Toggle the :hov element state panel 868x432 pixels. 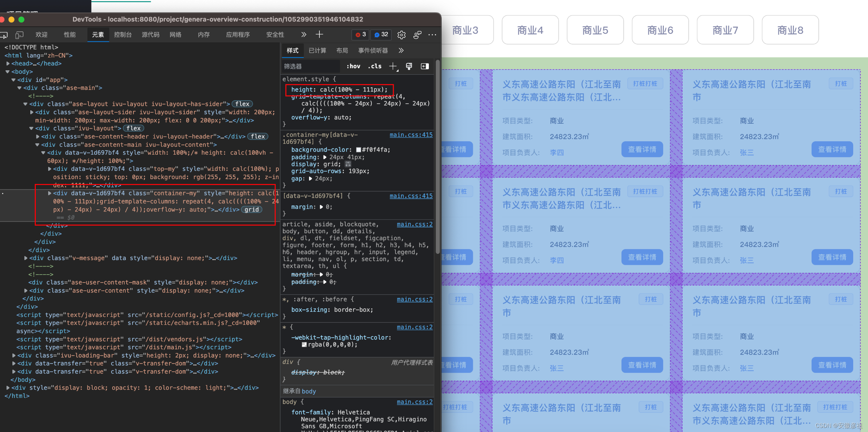click(353, 66)
